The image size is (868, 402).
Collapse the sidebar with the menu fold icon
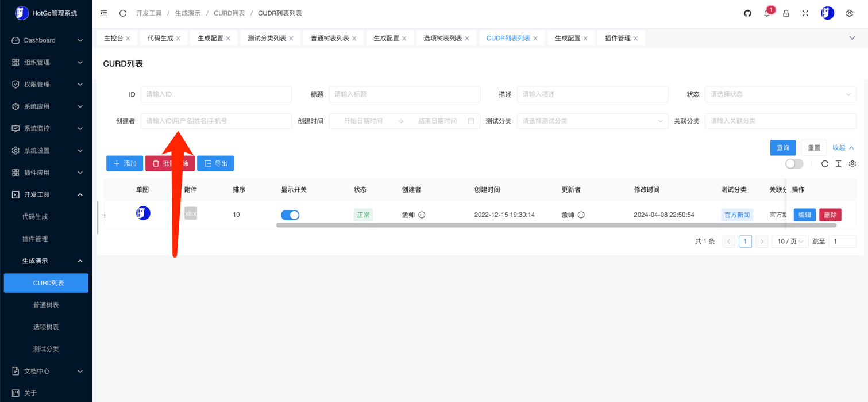[103, 13]
